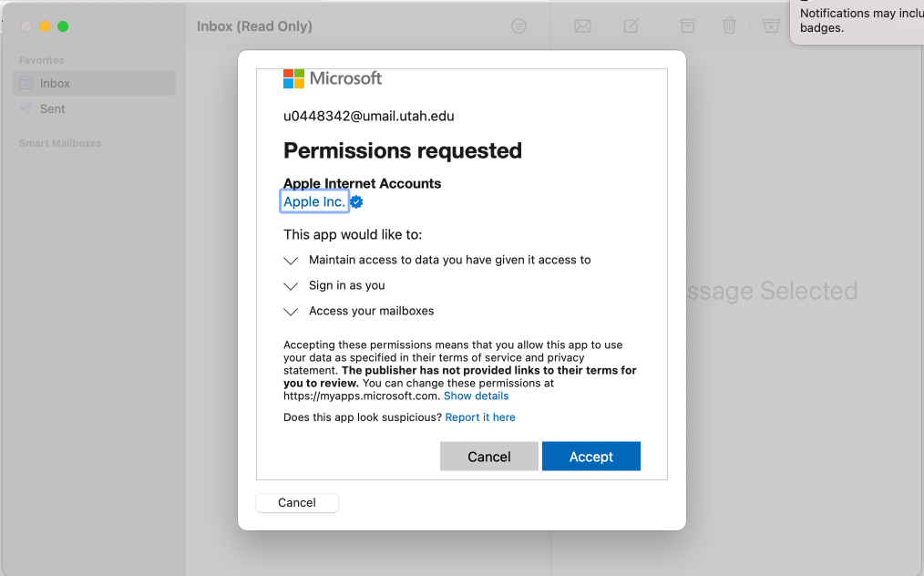
Task: Click the yellow minimize window button
Action: (45, 26)
